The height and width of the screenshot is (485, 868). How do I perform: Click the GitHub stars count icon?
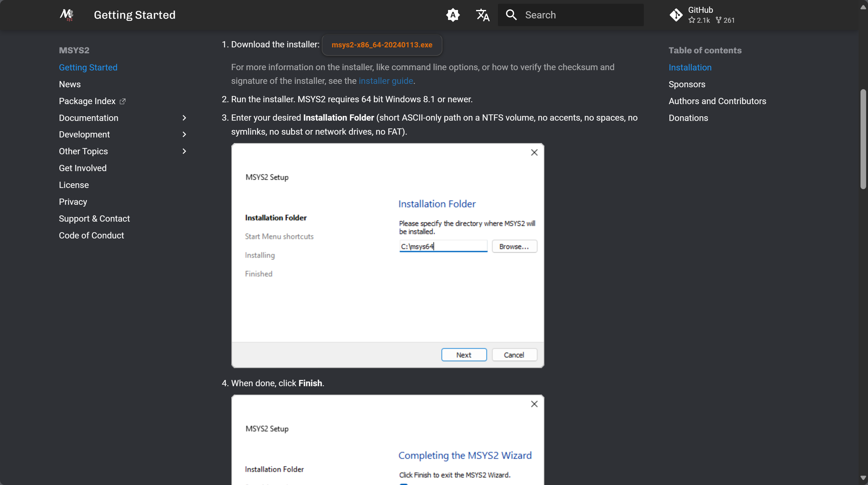[692, 20]
